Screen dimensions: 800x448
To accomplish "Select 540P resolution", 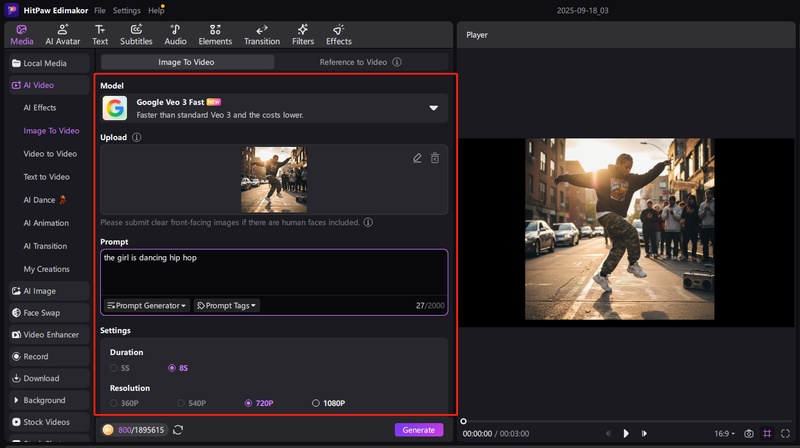I will pyautogui.click(x=191, y=403).
